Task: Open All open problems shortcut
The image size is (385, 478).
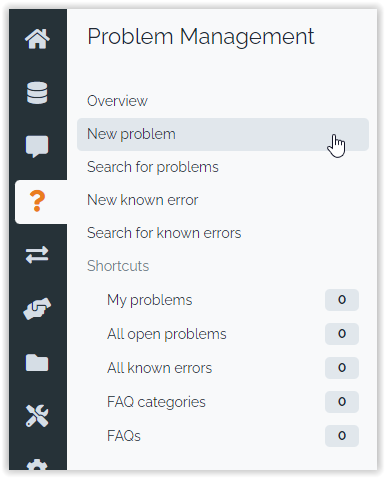Action: pos(167,334)
